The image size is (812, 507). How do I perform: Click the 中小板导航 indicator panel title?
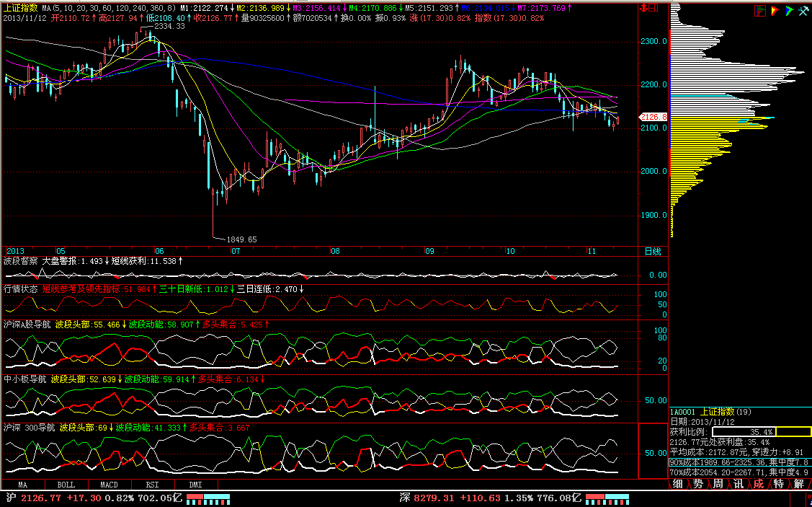tap(24, 379)
